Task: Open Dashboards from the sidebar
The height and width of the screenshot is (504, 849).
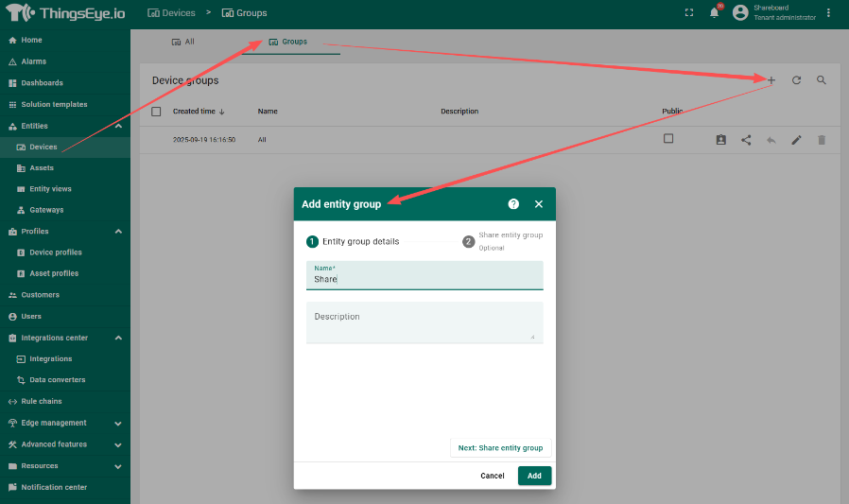Action: click(x=42, y=83)
